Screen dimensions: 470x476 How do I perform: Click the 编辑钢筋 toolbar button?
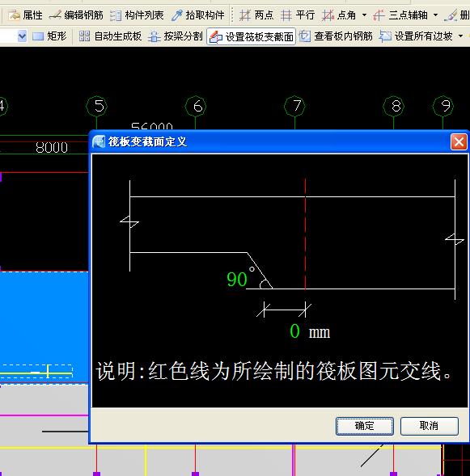click(76, 15)
